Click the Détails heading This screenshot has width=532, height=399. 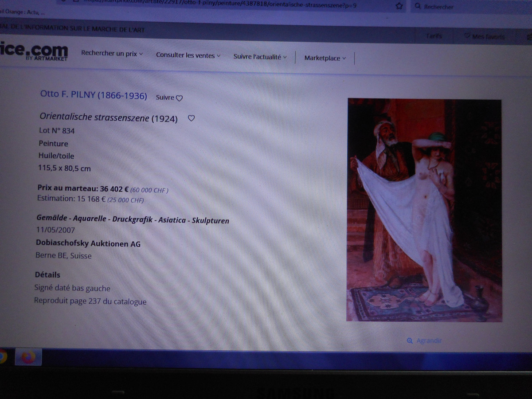[x=47, y=275]
